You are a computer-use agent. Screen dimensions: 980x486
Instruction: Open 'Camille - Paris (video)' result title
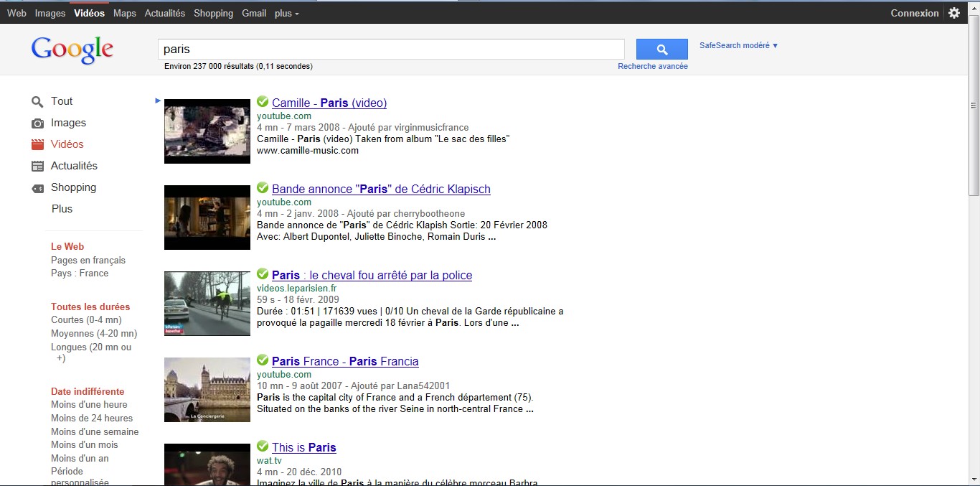click(329, 103)
